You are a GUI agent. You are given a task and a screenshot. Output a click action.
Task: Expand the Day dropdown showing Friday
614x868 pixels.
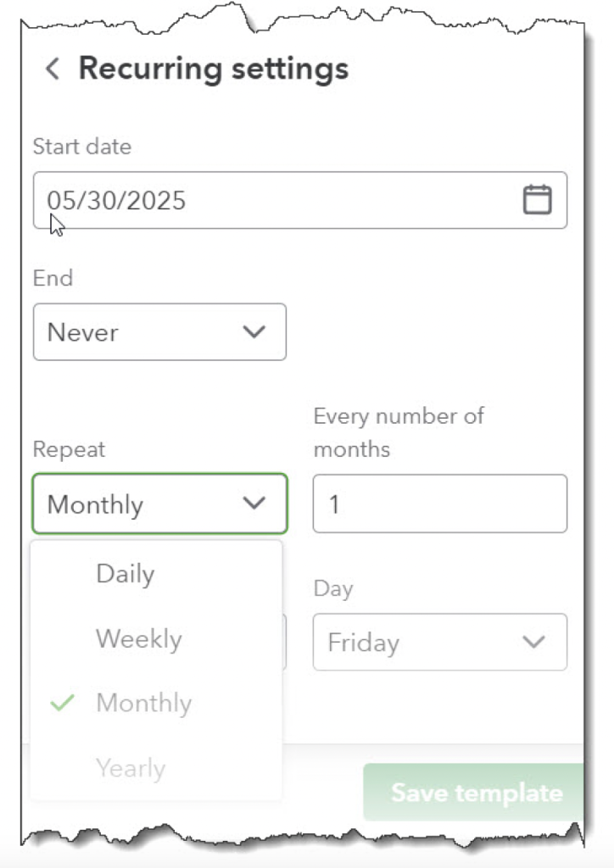tap(439, 642)
